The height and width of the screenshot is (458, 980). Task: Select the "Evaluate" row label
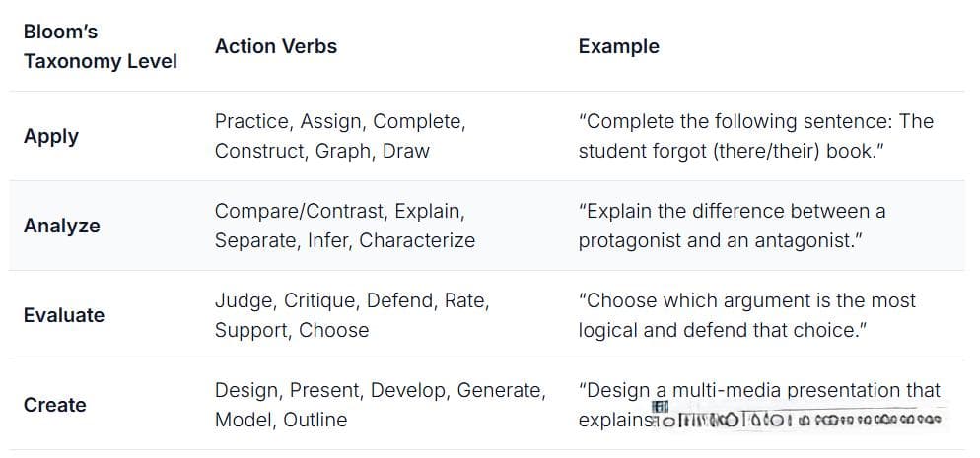pyautogui.click(x=64, y=315)
